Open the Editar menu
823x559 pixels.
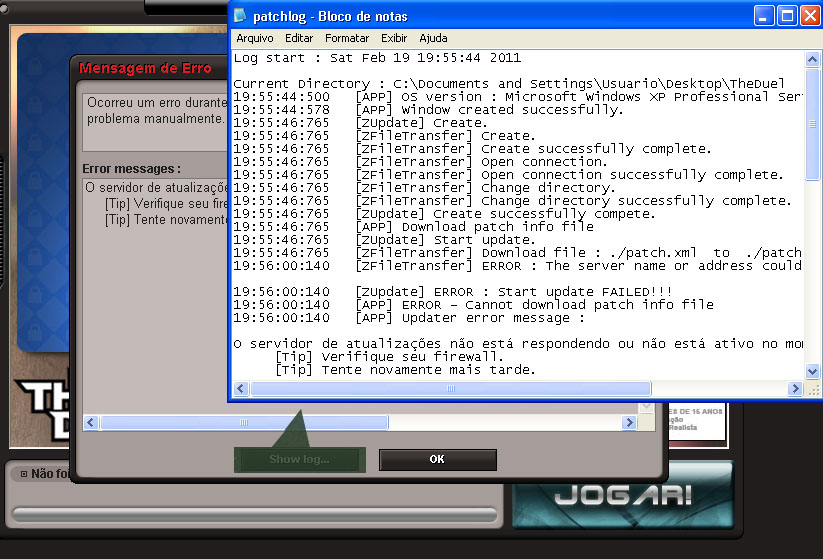click(x=299, y=38)
